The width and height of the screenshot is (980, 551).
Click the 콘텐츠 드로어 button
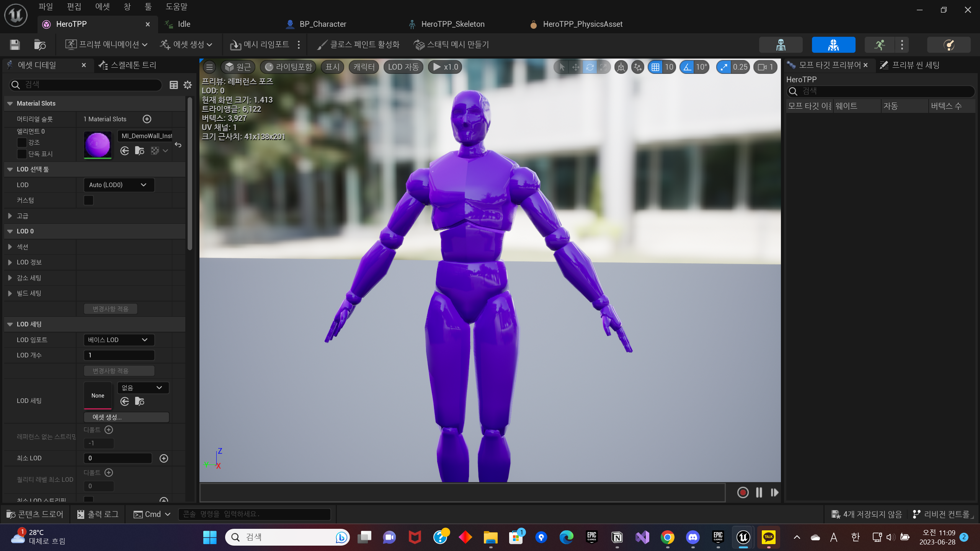point(35,514)
